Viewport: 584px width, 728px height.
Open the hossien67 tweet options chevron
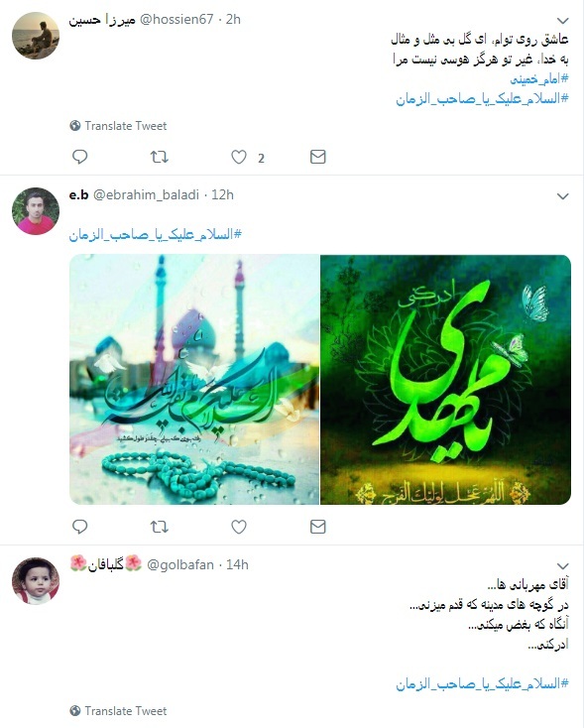(x=562, y=21)
